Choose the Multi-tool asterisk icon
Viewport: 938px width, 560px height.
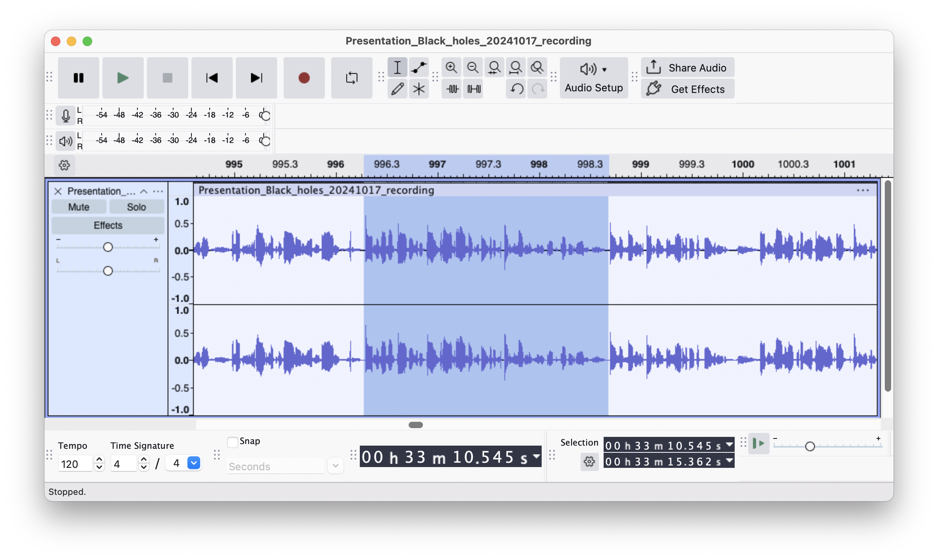419,89
